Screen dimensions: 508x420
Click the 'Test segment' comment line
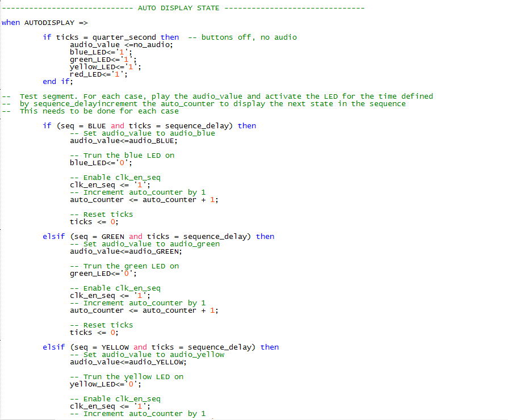click(x=226, y=96)
